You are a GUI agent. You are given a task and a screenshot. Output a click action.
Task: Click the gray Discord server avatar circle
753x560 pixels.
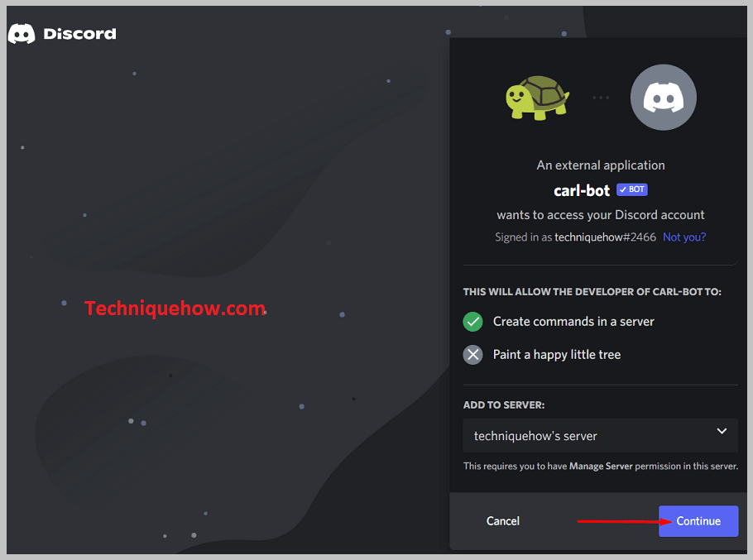click(663, 98)
